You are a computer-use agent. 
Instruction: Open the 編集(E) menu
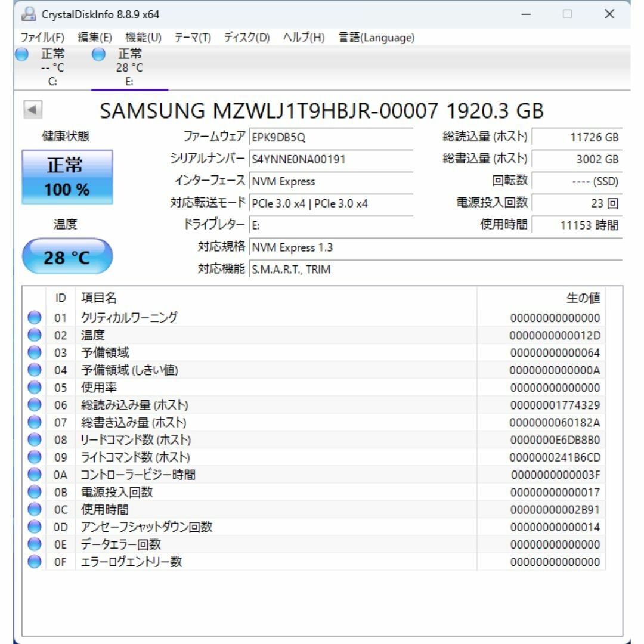point(95,38)
